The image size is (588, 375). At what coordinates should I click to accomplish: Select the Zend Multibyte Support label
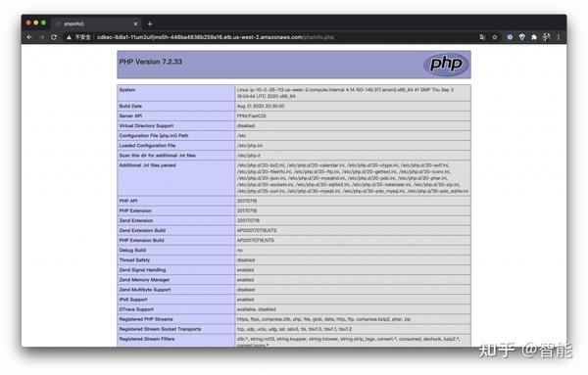[145, 290]
